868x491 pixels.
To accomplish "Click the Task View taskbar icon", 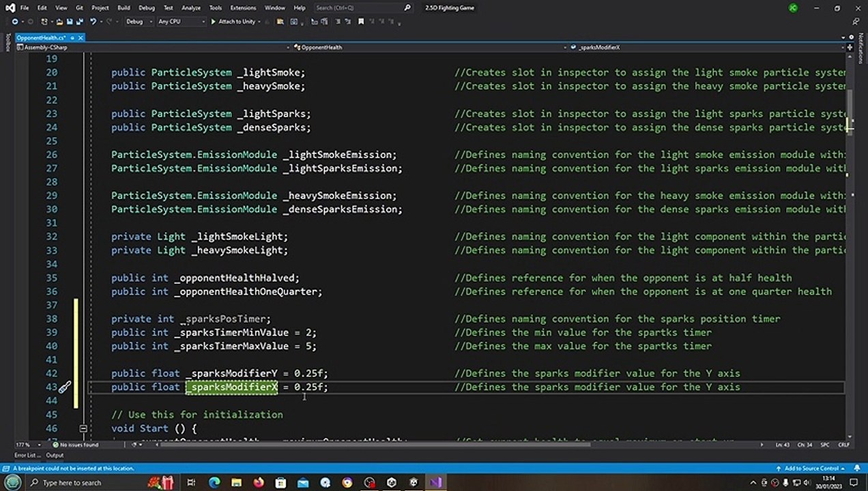I will (191, 483).
